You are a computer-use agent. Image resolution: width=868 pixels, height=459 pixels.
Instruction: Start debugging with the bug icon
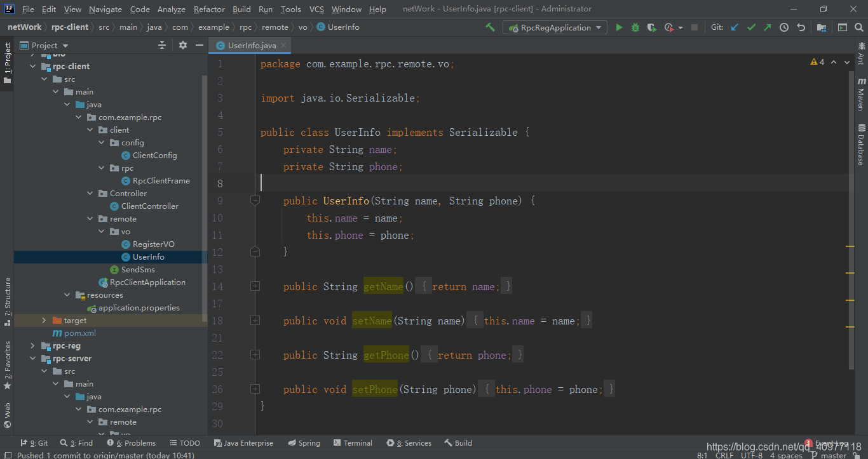(x=635, y=27)
